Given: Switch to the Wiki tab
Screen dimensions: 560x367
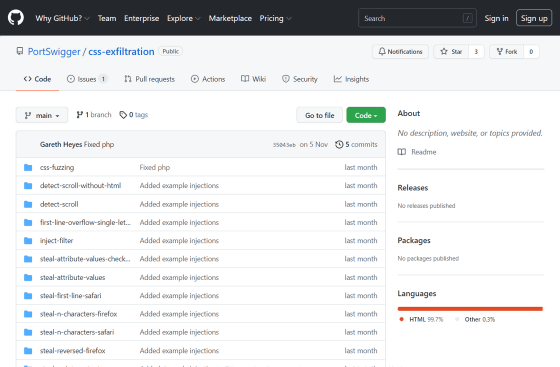Looking at the screenshot, I should point(253,79).
